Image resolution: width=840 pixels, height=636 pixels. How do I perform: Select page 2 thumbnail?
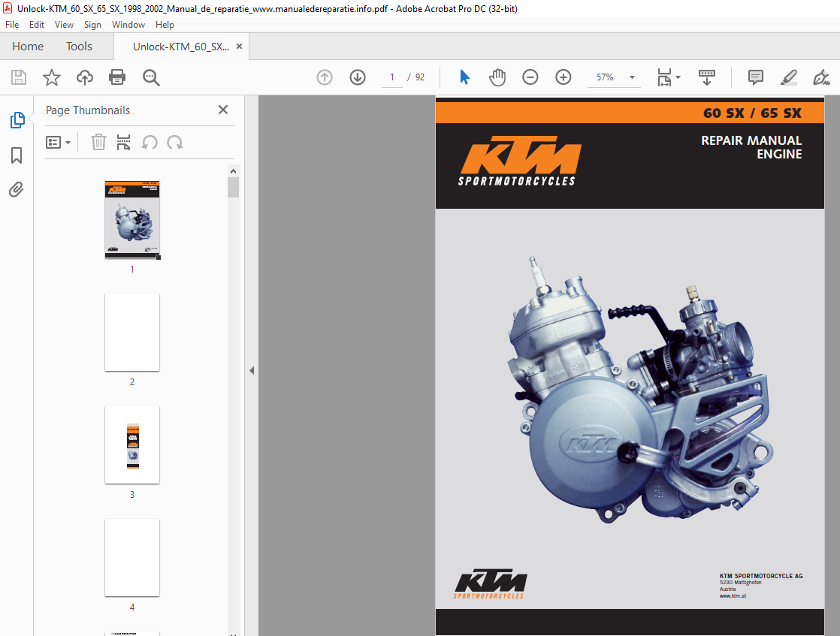click(x=132, y=333)
